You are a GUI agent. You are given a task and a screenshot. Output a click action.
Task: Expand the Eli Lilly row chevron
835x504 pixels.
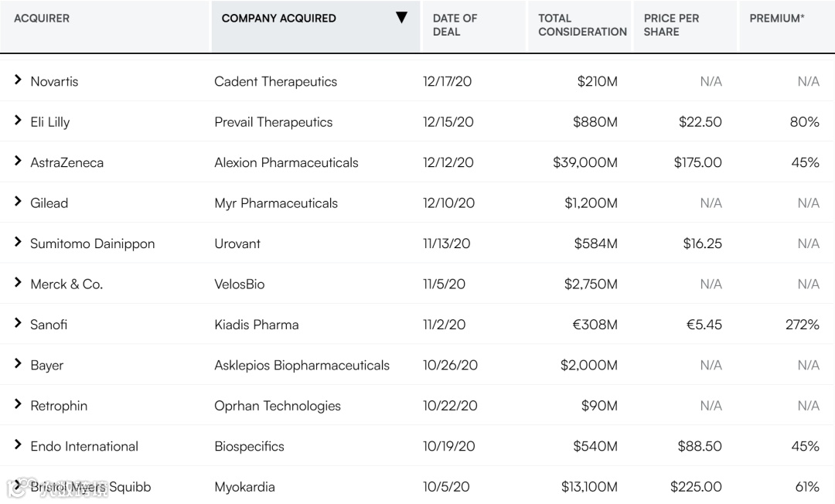(18, 121)
